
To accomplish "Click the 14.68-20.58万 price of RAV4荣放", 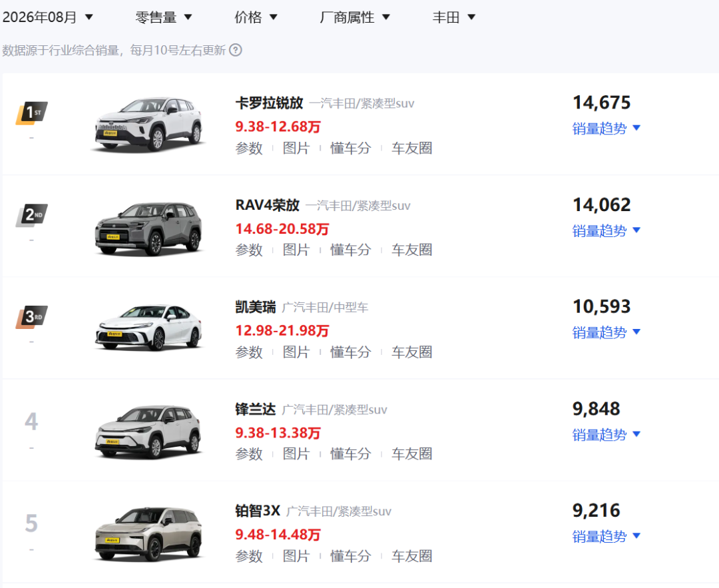I will (282, 229).
